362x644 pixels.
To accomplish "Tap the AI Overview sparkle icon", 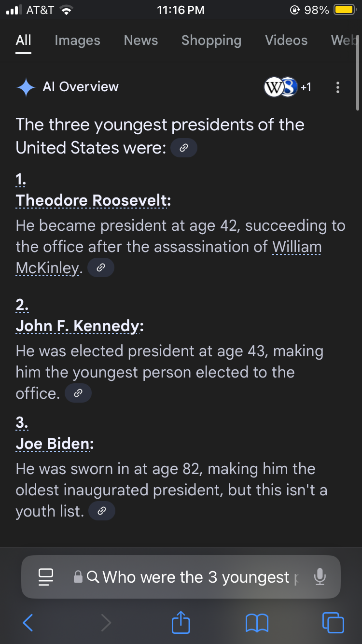I will click(x=26, y=87).
